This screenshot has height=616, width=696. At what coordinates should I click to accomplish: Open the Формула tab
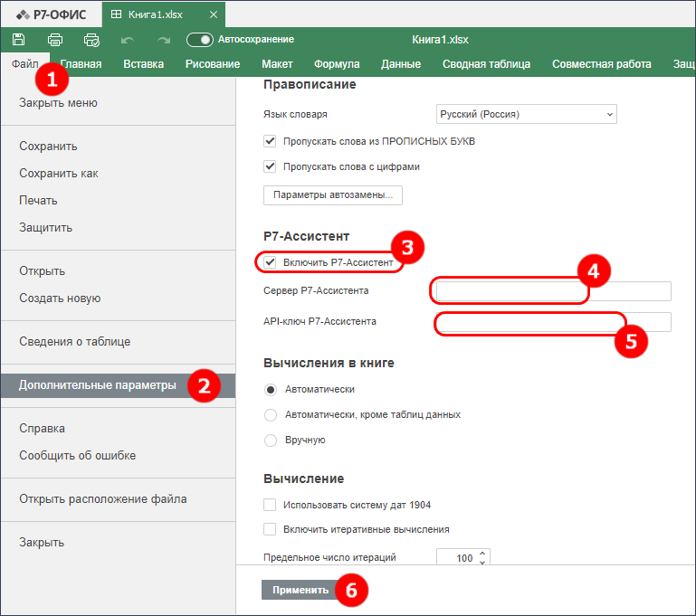[337, 64]
